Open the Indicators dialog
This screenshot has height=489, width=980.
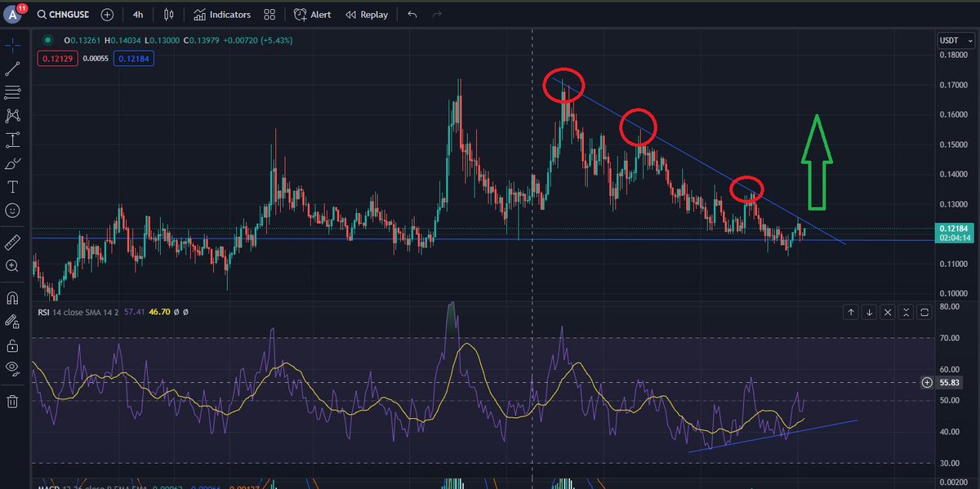221,15
